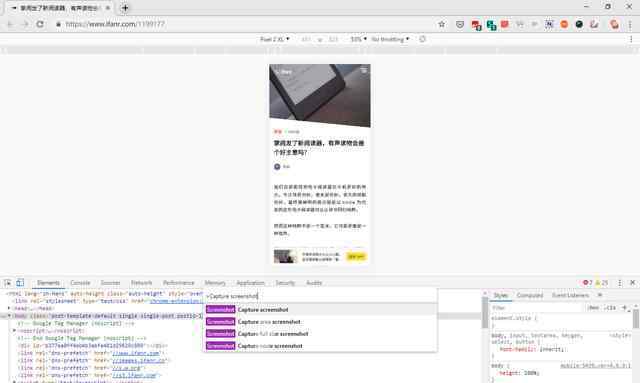Toggle the :hov element state button
This screenshot has height=383, width=640.
[593, 307]
